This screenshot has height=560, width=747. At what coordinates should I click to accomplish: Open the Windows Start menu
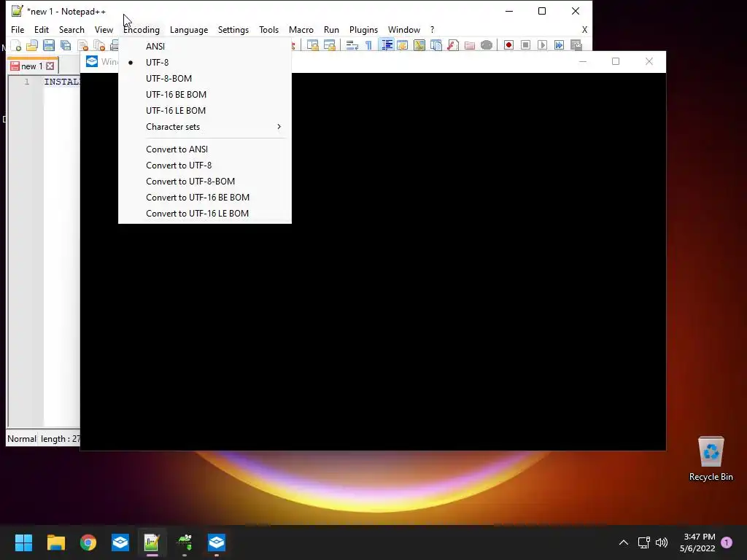(23, 542)
